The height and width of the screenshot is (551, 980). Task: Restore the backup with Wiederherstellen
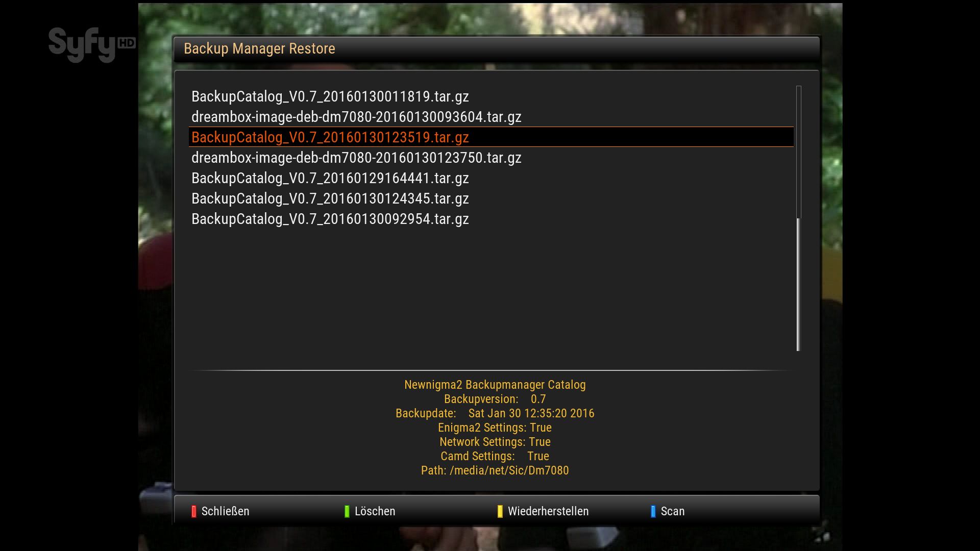[548, 511]
